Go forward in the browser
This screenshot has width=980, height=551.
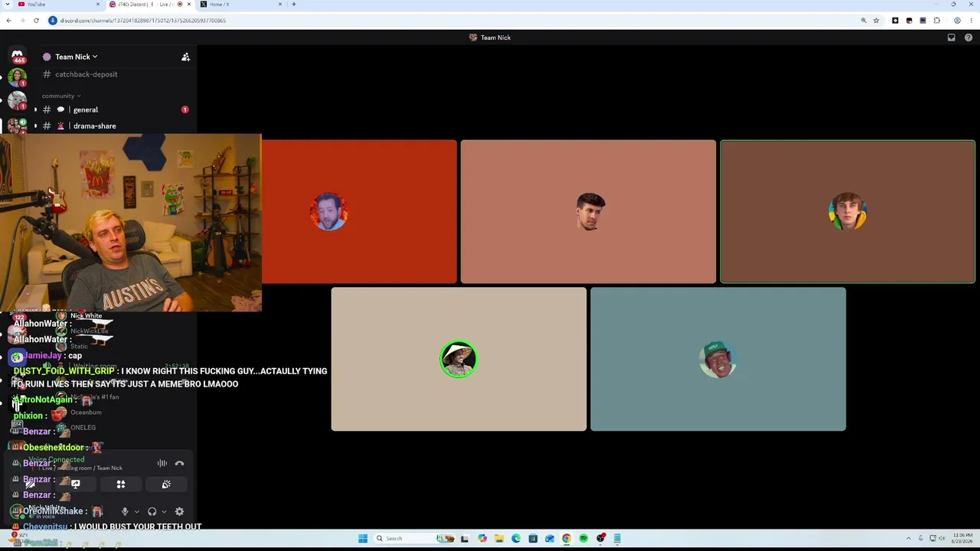22,21
